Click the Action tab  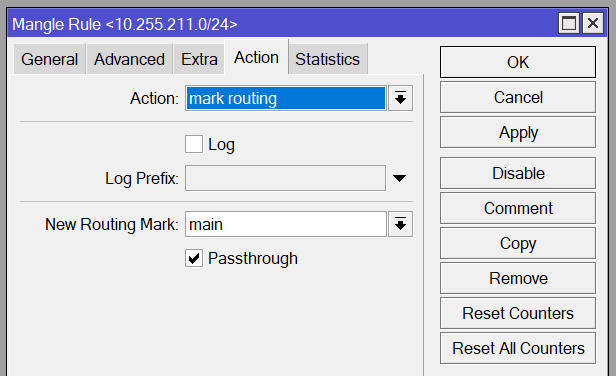[x=256, y=57]
